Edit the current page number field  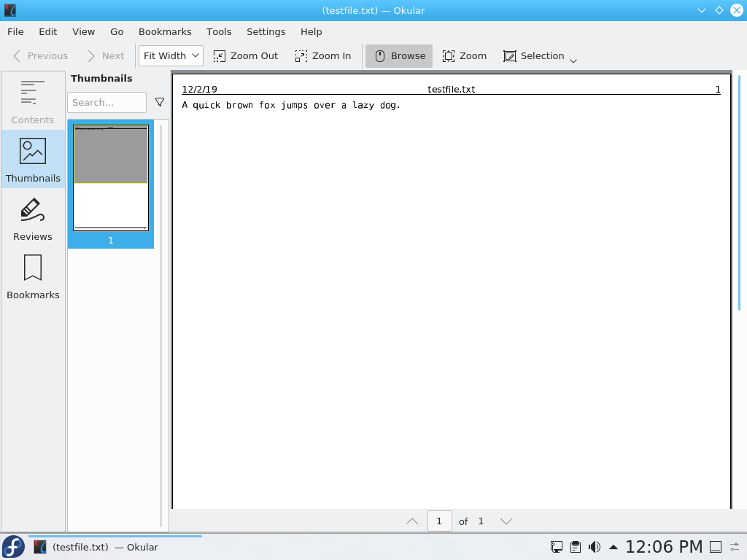[x=439, y=521]
